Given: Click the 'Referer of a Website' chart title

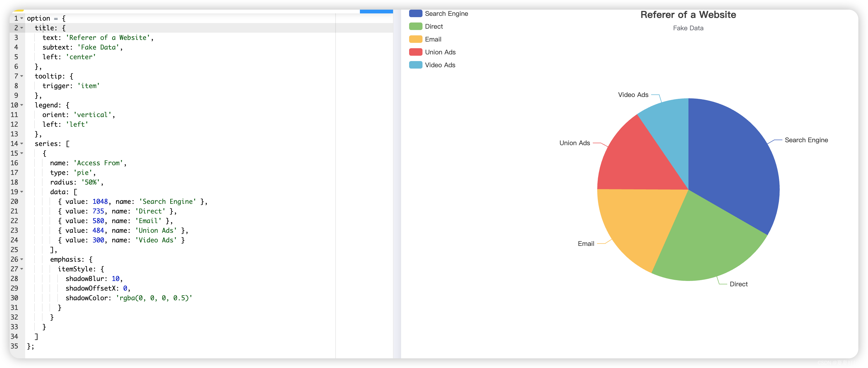Looking at the screenshot, I should (688, 15).
